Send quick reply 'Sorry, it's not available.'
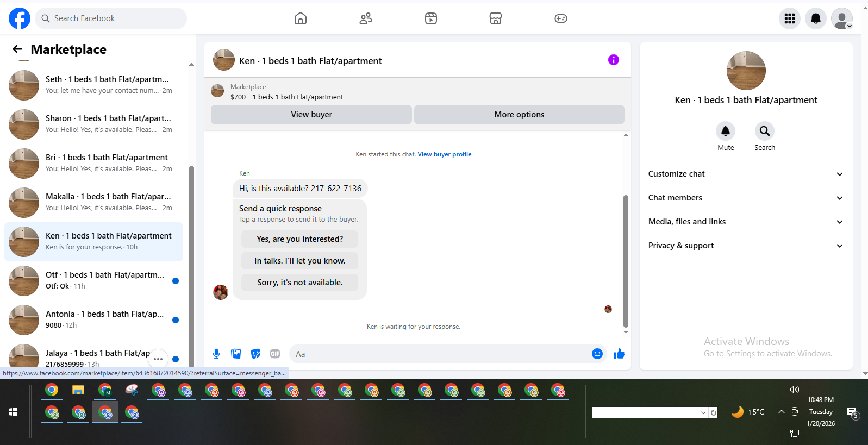Screen dimensions: 868x445 pyautogui.click(x=299, y=283)
